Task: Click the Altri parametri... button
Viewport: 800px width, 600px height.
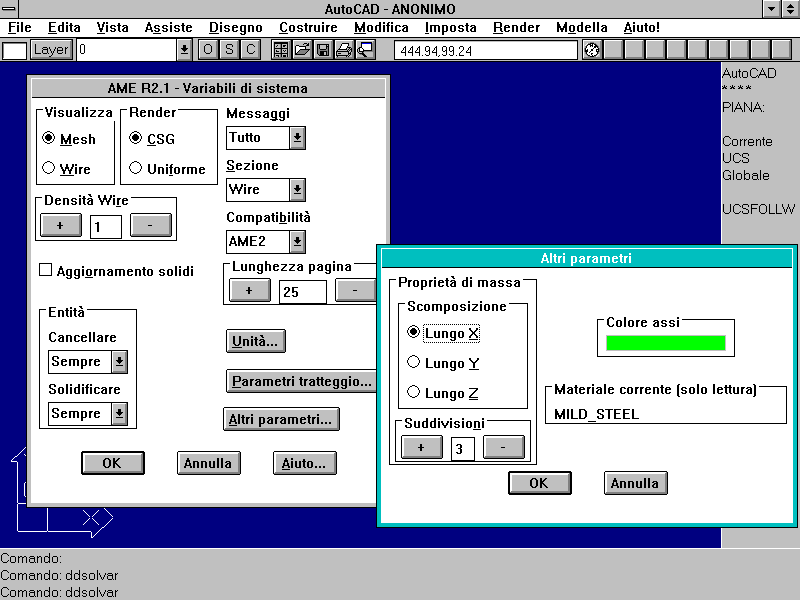Action: 281,419
